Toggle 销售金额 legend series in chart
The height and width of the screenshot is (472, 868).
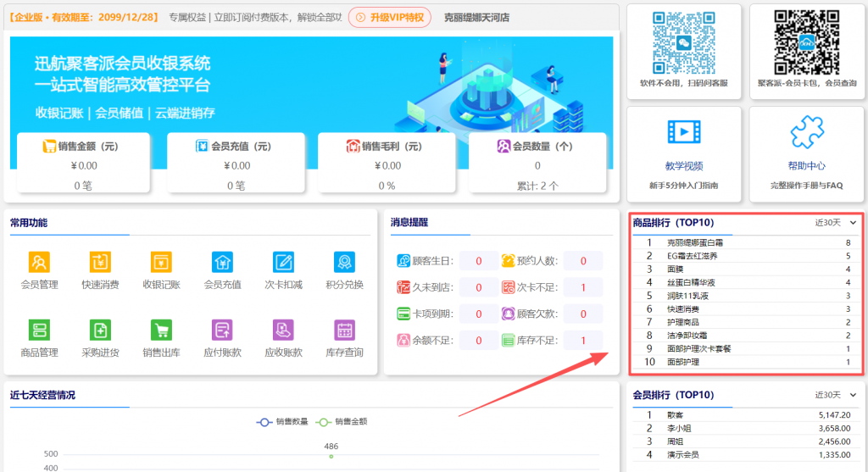[342, 421]
